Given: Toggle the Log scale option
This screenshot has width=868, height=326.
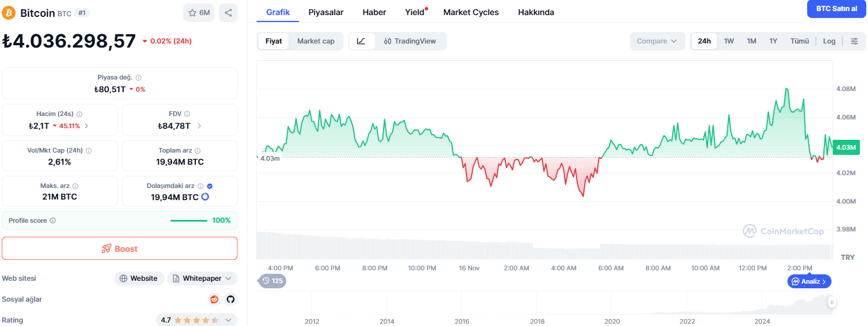Looking at the screenshot, I should pos(829,41).
